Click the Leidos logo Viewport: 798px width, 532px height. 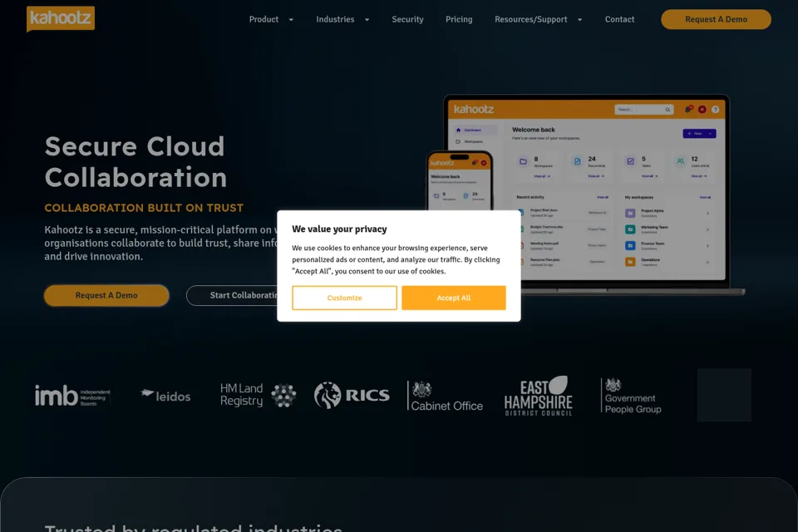tap(165, 396)
